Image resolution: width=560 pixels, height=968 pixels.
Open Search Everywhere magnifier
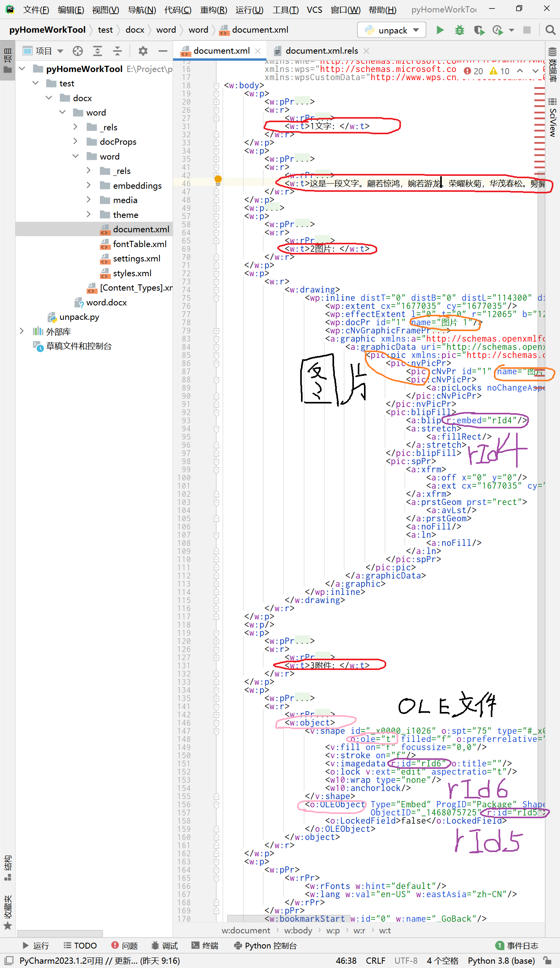[550, 30]
